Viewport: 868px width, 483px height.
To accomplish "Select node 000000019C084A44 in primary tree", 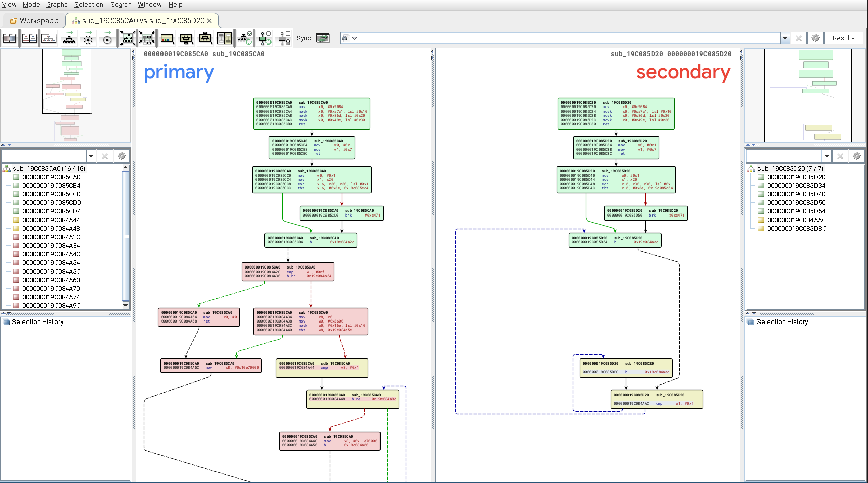I will click(51, 220).
